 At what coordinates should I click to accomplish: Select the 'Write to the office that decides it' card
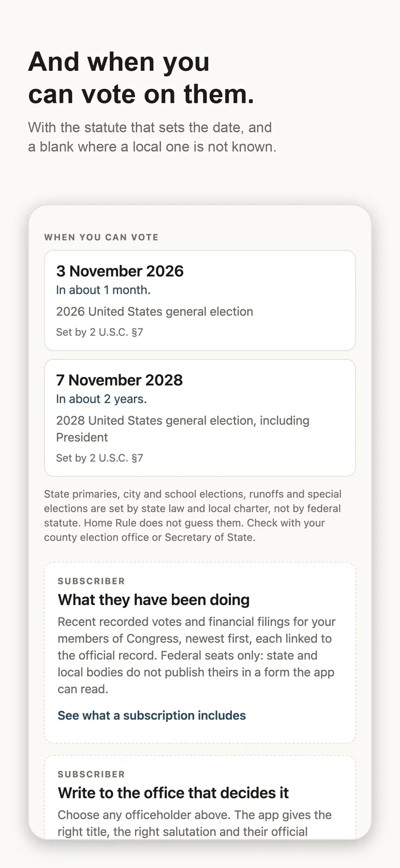(200, 798)
